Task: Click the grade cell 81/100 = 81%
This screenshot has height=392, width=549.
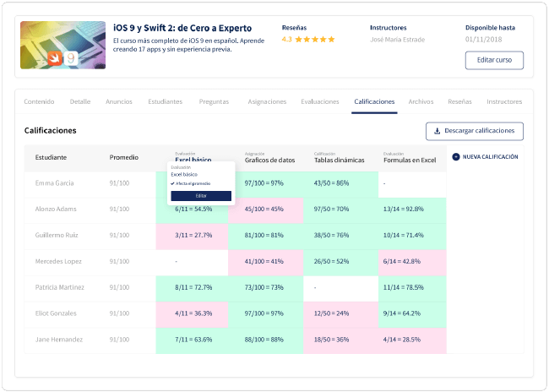Action: click(x=266, y=235)
